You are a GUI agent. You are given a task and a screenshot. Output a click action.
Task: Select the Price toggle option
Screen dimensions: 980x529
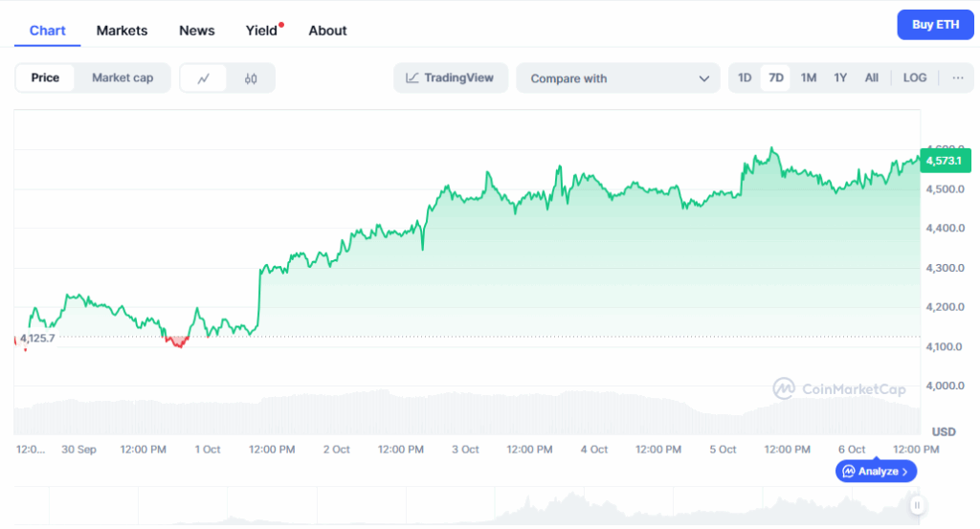(45, 78)
